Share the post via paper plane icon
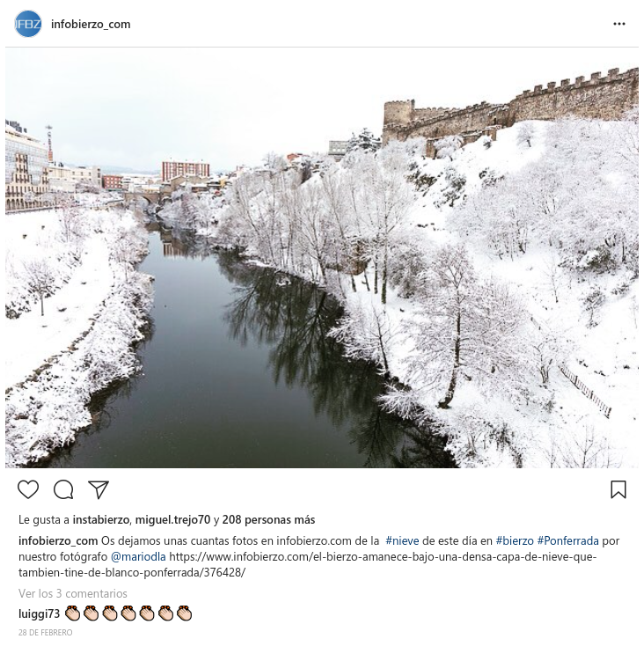The height and width of the screenshot is (661, 644). click(x=99, y=489)
